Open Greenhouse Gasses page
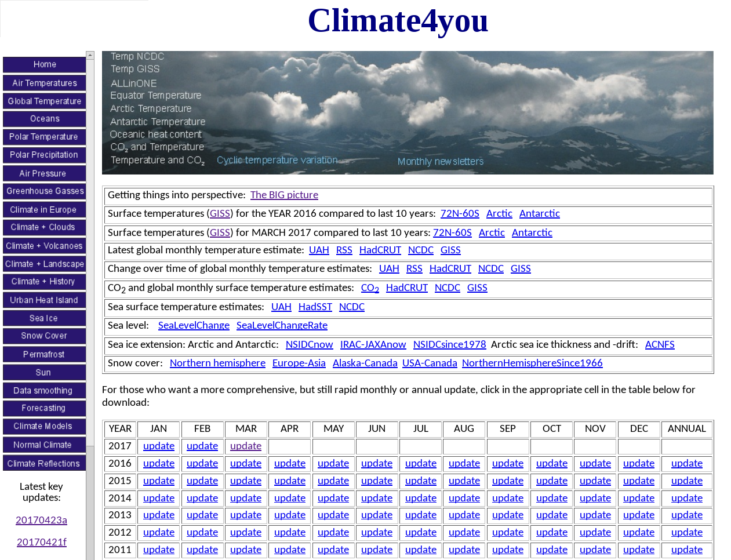The image size is (731, 560). coord(44,191)
